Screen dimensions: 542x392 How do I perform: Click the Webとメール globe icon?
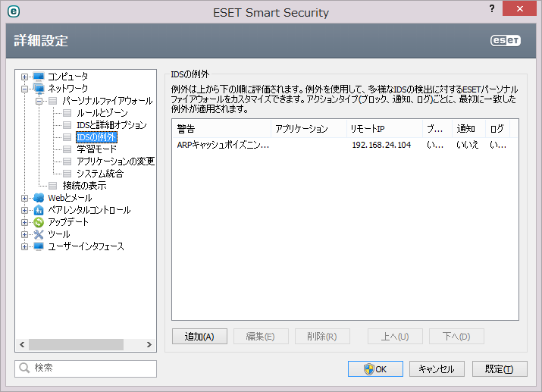coord(39,198)
